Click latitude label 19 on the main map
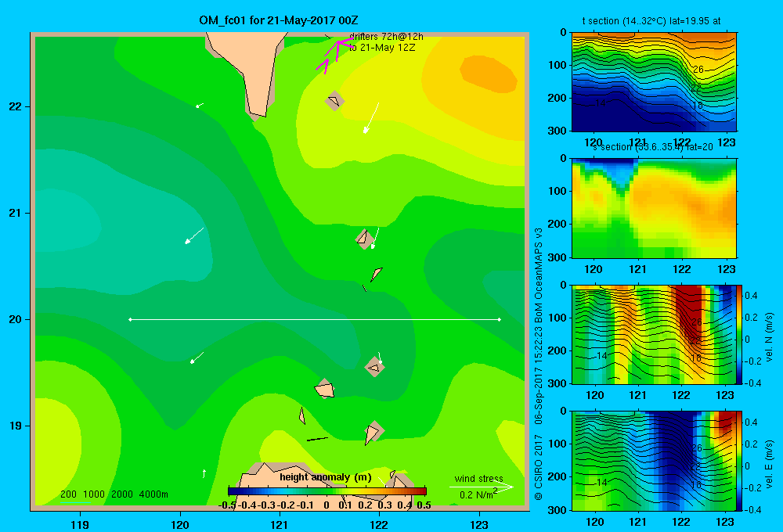 (x=15, y=426)
